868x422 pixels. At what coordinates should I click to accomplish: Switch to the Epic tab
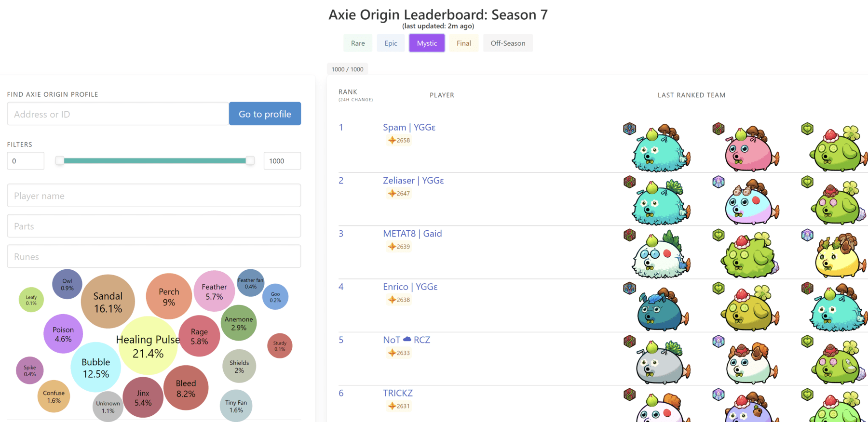point(391,43)
